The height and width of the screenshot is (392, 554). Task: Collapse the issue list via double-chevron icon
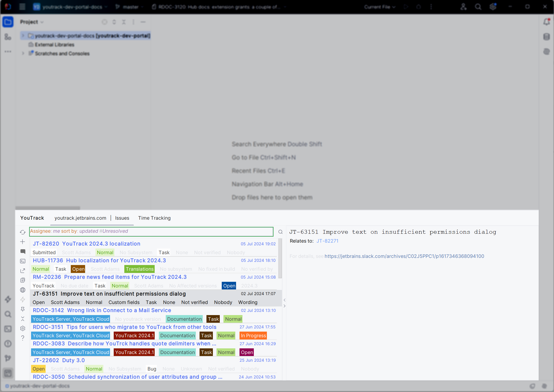point(23,319)
